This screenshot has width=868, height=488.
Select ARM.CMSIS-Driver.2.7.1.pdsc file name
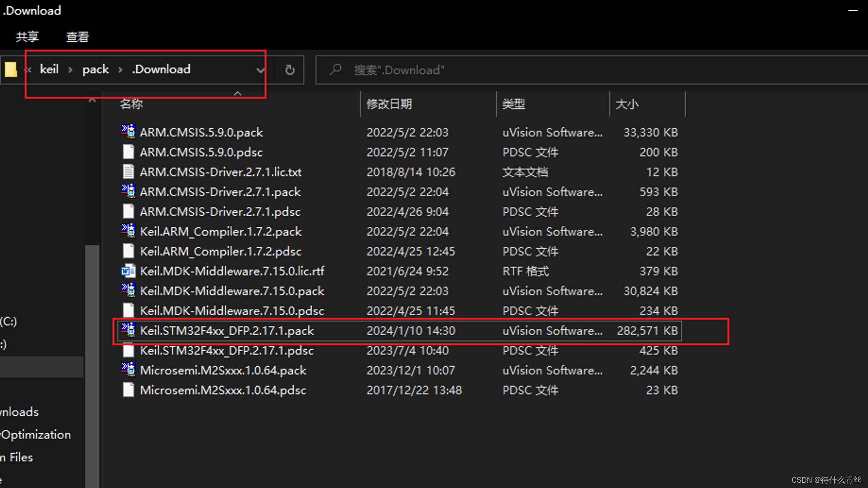click(x=220, y=212)
